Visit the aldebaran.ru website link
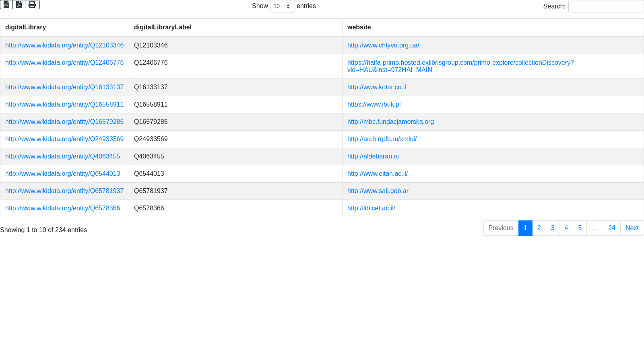Image resolution: width=644 pixels, height=362 pixels. [x=373, y=156]
